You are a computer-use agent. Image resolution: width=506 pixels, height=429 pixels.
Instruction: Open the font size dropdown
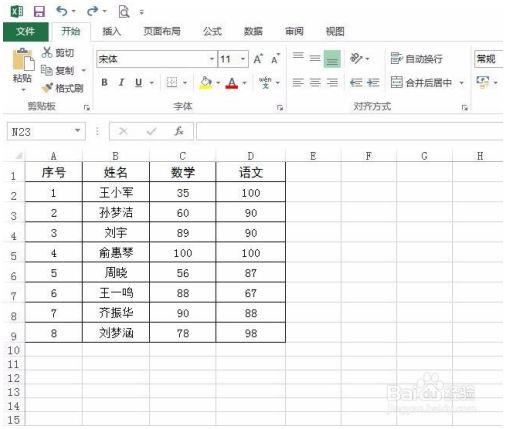point(243,59)
